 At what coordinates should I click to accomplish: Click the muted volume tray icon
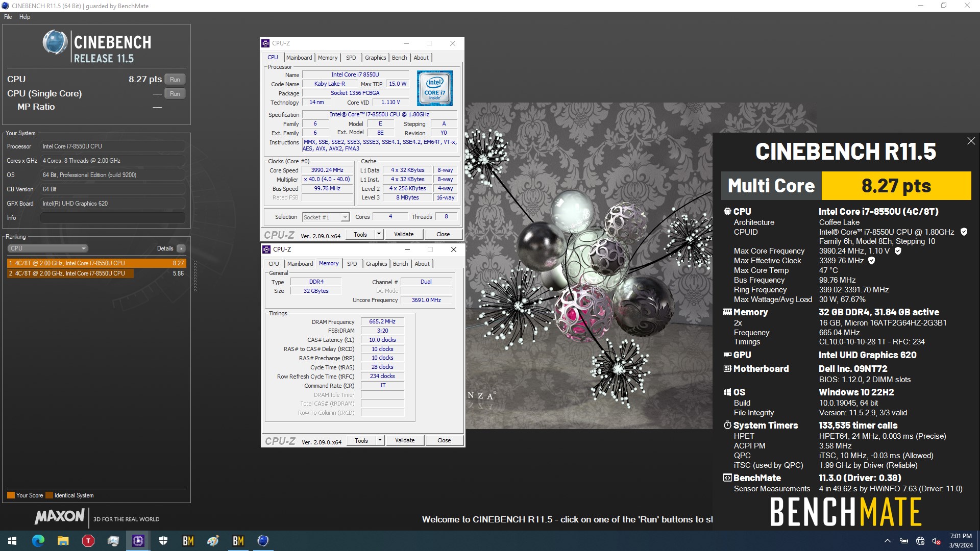pyautogui.click(x=937, y=541)
